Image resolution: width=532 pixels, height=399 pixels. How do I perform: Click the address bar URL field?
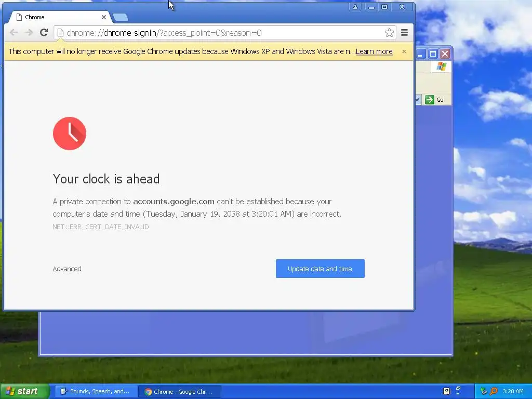(x=224, y=33)
